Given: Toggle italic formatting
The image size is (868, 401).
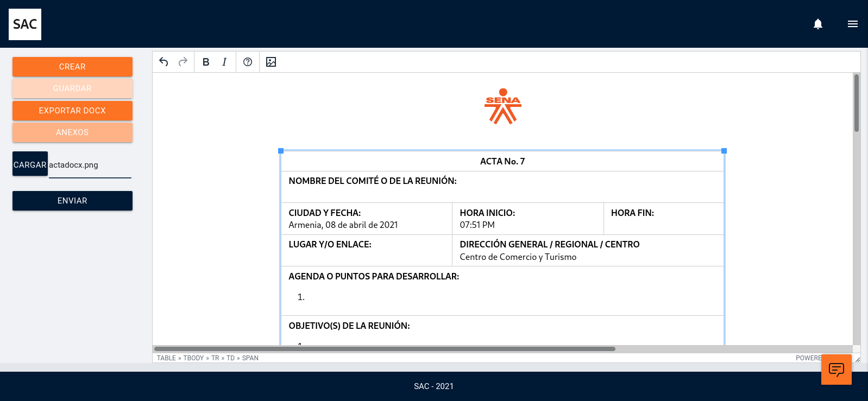Looking at the screenshot, I should point(224,62).
